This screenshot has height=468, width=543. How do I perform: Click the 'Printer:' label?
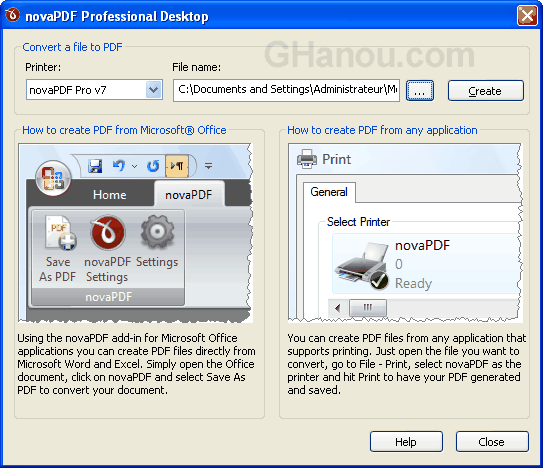coord(43,67)
